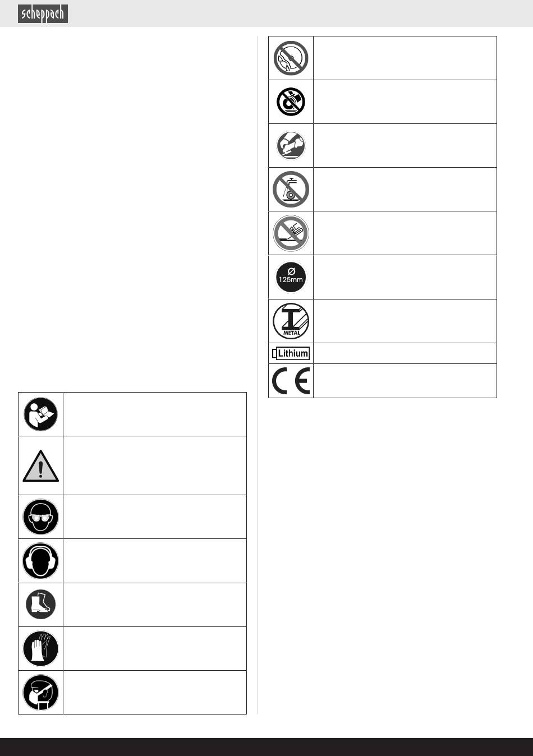Select the prohibited broken disc symbol
533x756 pixels.
pos(291,58)
